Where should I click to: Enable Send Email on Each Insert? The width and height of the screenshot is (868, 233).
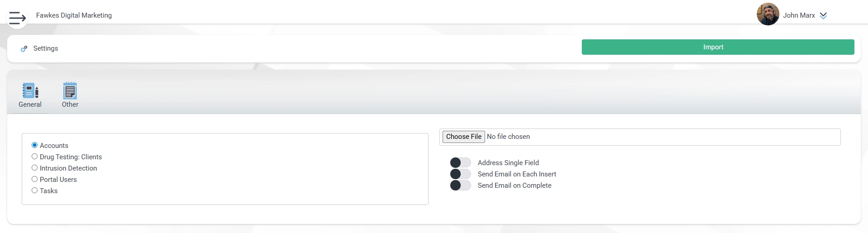[x=460, y=174]
